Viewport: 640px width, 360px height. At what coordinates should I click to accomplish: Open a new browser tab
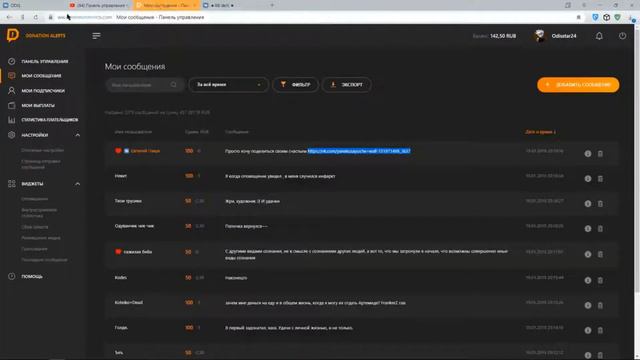(272, 5)
